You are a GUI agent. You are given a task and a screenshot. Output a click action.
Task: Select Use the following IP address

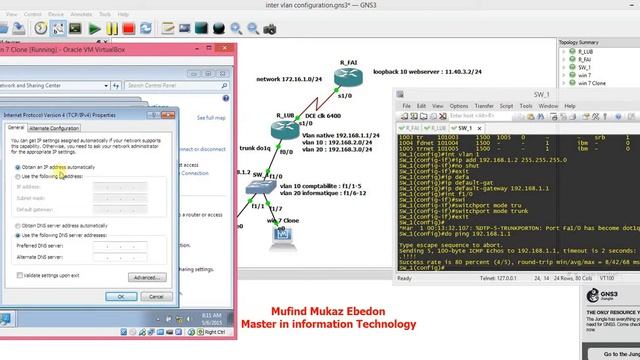pyautogui.click(x=18, y=177)
